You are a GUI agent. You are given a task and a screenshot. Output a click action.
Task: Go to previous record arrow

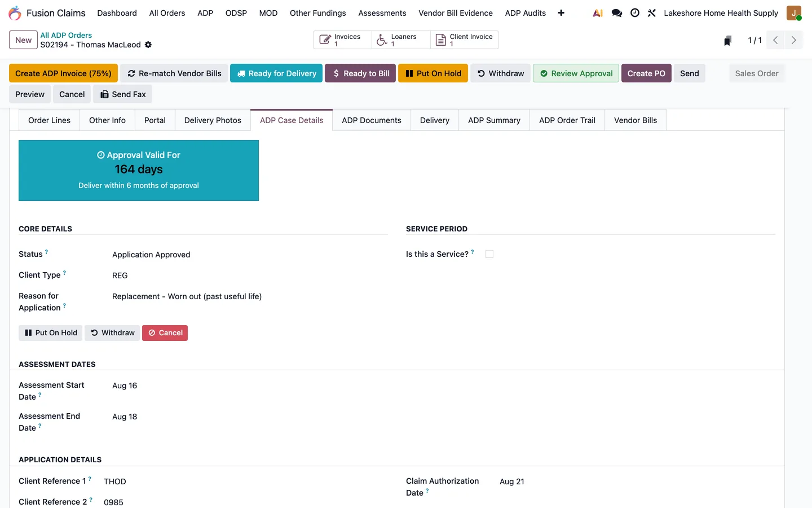(775, 40)
